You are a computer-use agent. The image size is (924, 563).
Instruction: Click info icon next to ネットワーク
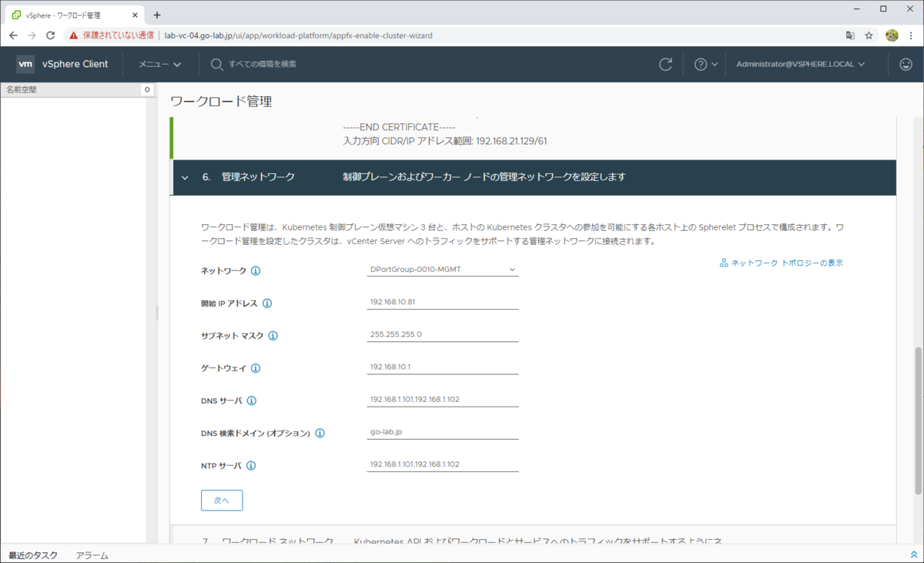tap(256, 271)
